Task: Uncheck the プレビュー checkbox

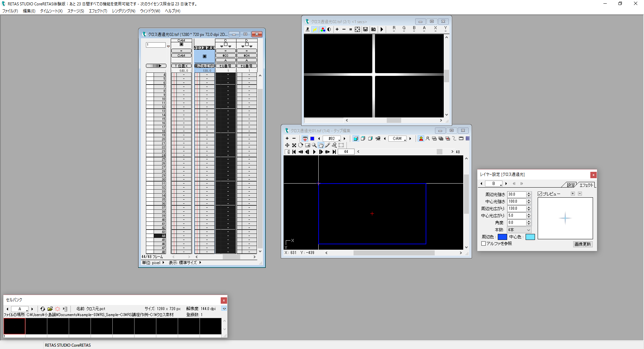Action: [540, 194]
